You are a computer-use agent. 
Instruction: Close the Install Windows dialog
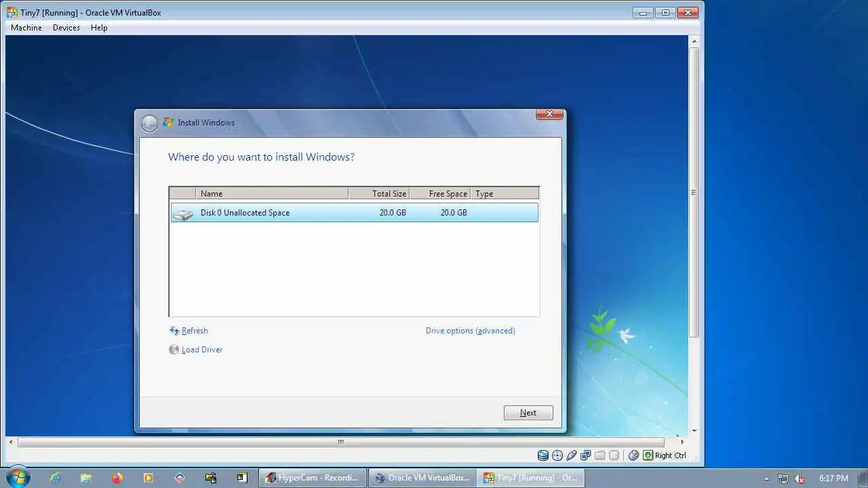[549, 114]
